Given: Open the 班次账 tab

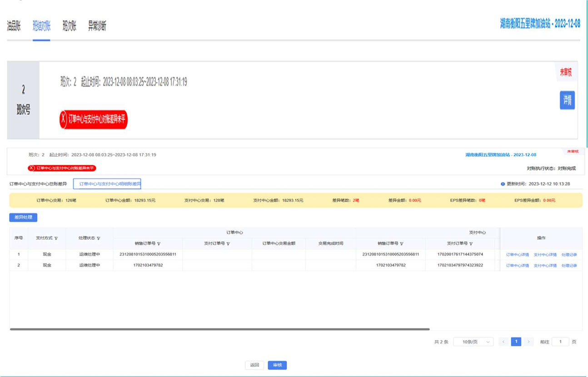Looking at the screenshot, I should tap(69, 26).
